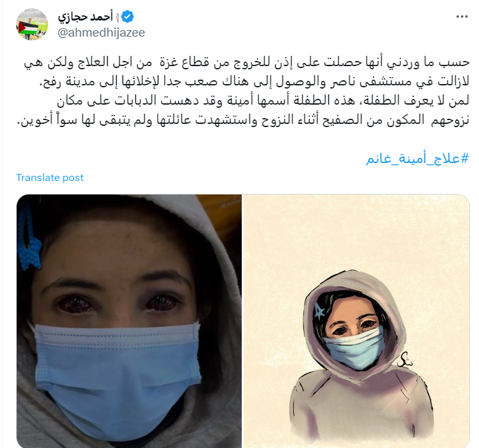Follow the hashtag #علاج_أمينة_غانم
Screen dimensions: 479x448
click(x=417, y=159)
